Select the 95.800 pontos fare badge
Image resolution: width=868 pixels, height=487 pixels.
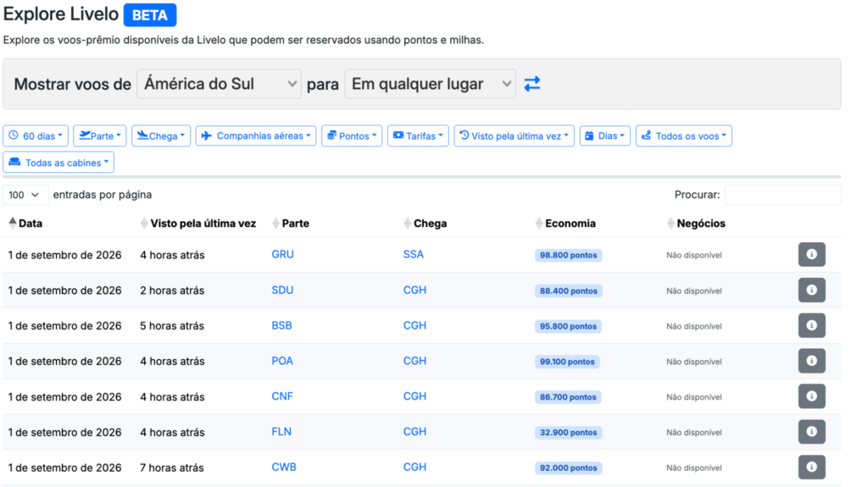569,326
